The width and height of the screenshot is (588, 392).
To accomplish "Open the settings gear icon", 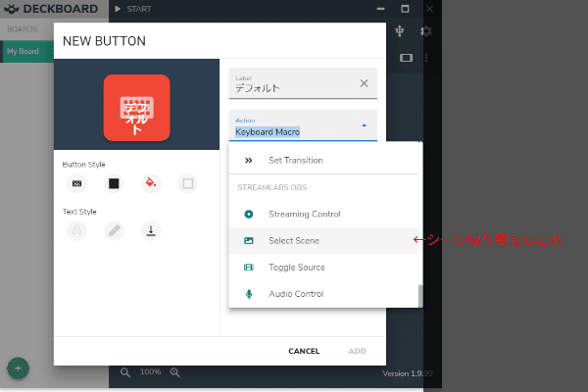I will click(425, 30).
